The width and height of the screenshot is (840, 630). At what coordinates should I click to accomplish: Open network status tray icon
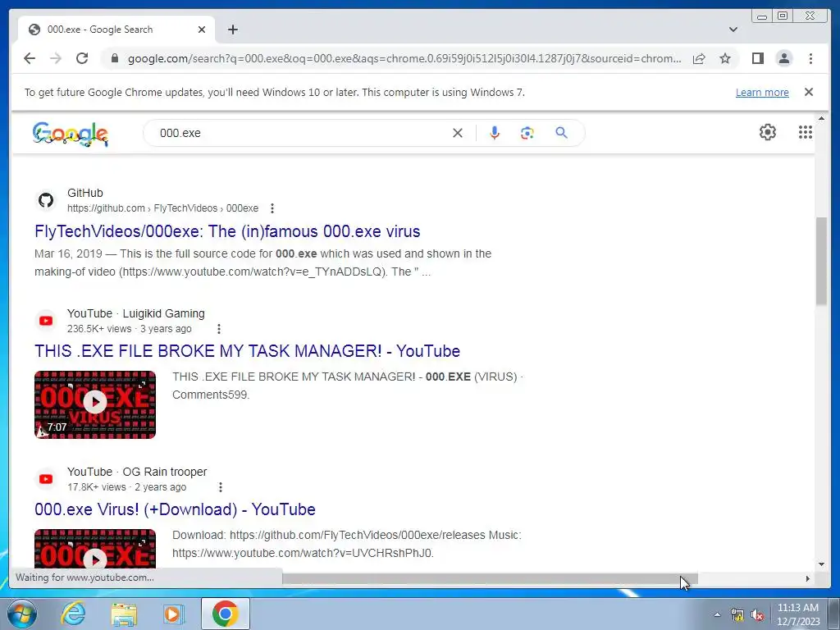pos(737,614)
